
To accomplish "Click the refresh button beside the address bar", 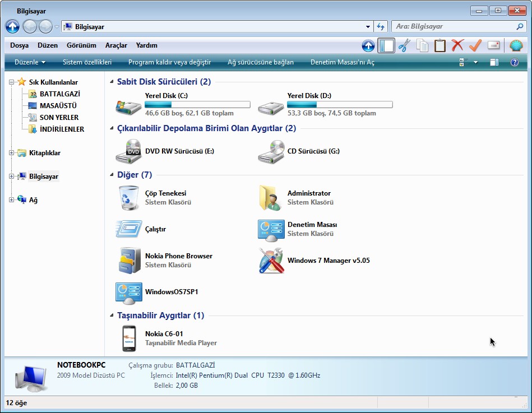I will (x=381, y=26).
